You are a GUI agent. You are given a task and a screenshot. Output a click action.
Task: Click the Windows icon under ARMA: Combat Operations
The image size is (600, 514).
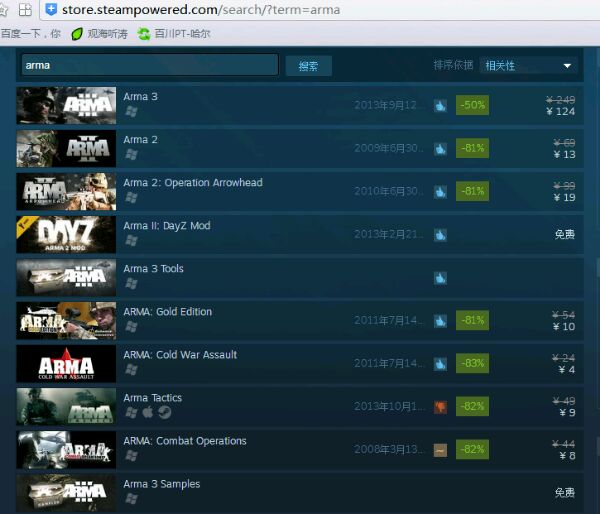coord(131,455)
